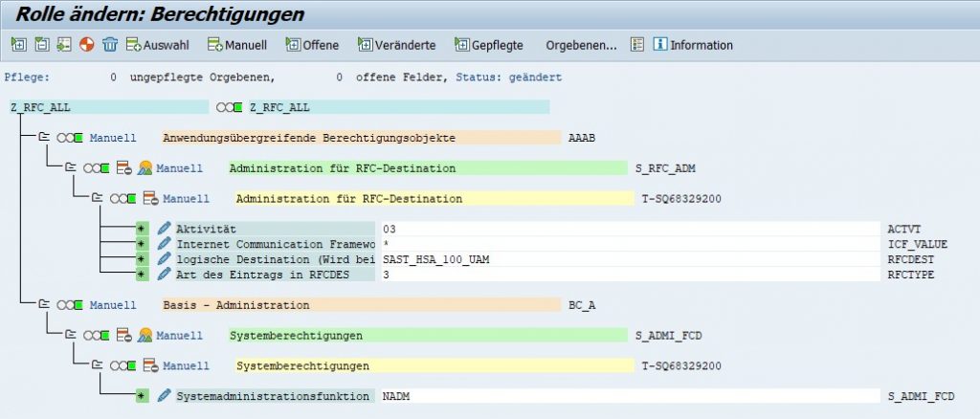Viewport: 980px width, 419px height.
Task: Click the S_RFC_ADM object name
Action: tap(665, 168)
